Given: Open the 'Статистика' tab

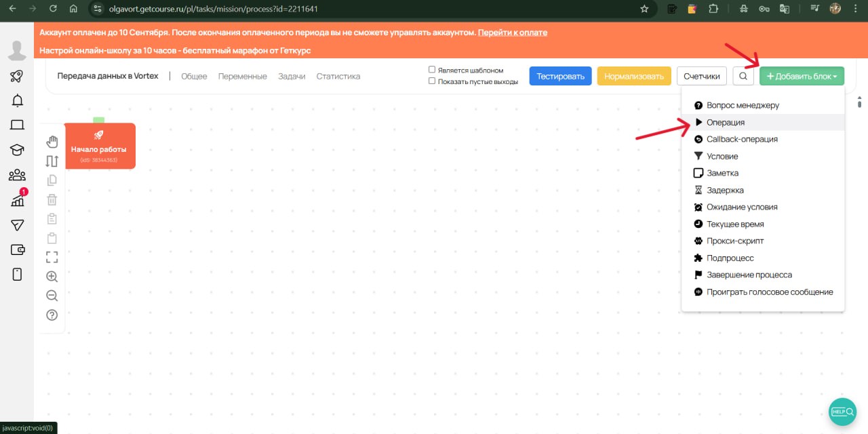Looking at the screenshot, I should pyautogui.click(x=338, y=77).
